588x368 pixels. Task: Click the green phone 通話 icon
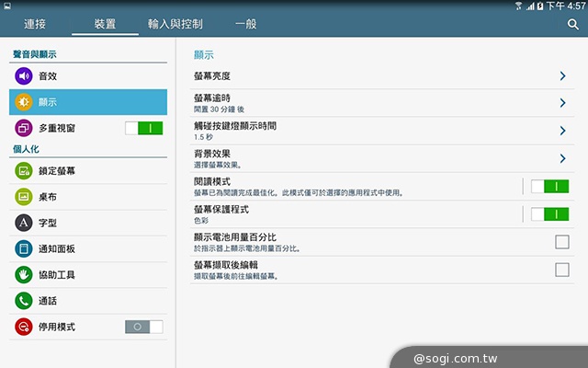coord(24,301)
